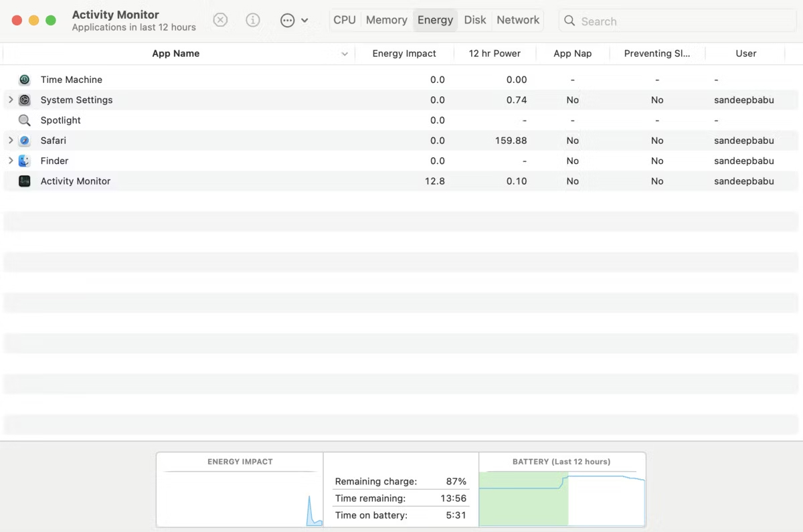
Task: Expand the System Settings process group
Action: (10, 100)
